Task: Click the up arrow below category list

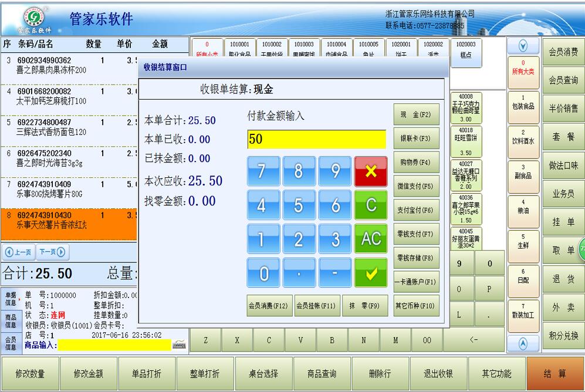Action: (523, 343)
